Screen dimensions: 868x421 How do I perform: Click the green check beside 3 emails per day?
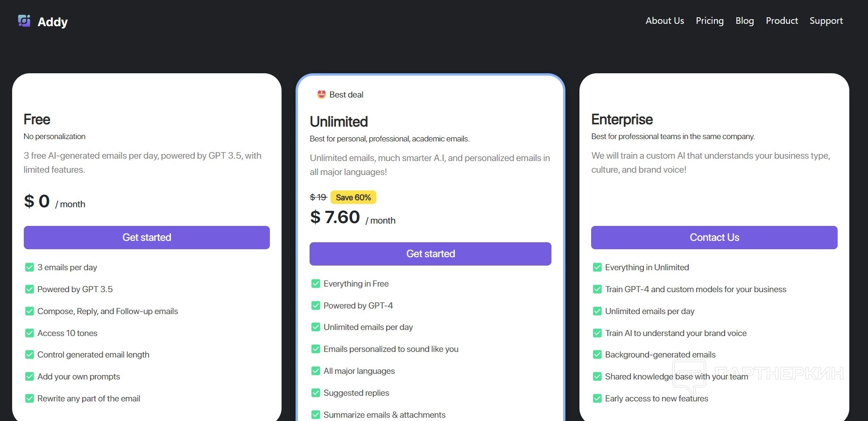coord(29,267)
